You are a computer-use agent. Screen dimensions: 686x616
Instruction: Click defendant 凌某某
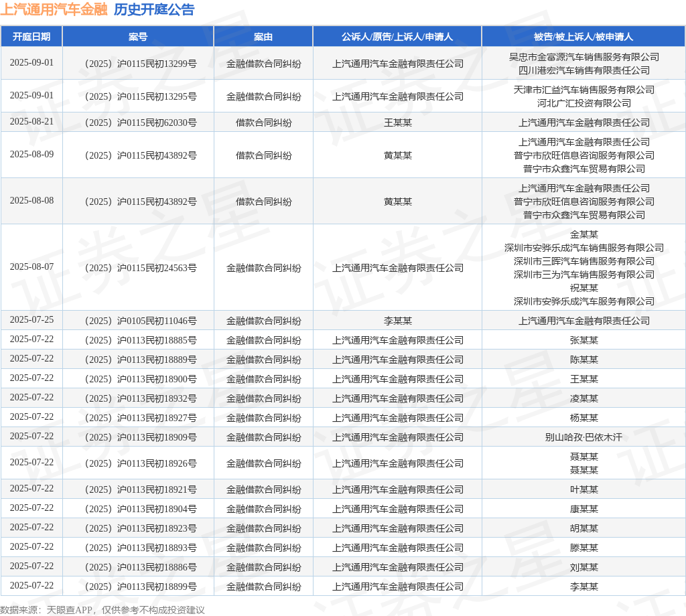click(584, 398)
